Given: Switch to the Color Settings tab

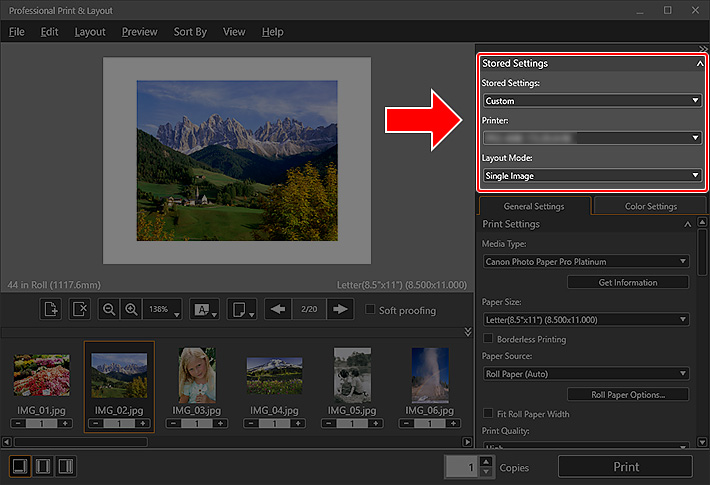Looking at the screenshot, I should click(649, 206).
